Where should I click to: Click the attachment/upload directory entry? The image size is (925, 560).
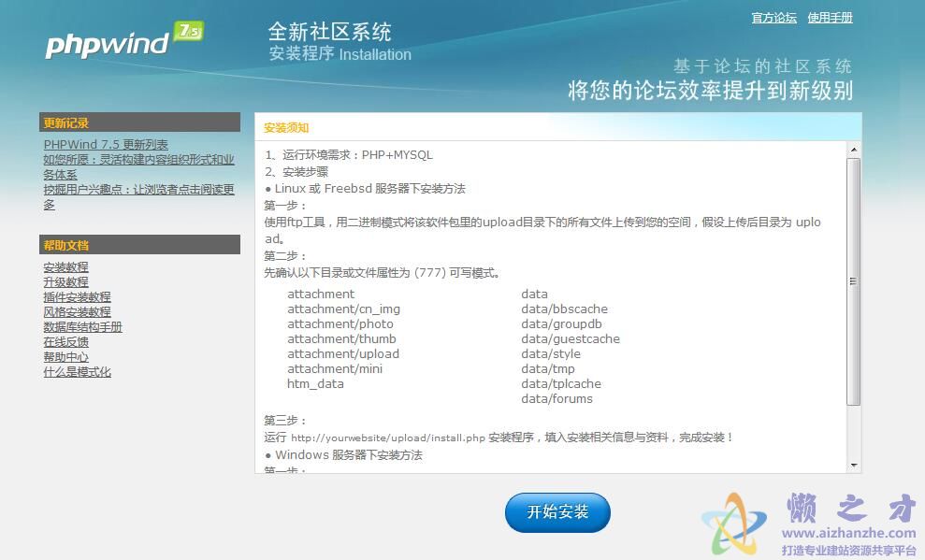[343, 354]
